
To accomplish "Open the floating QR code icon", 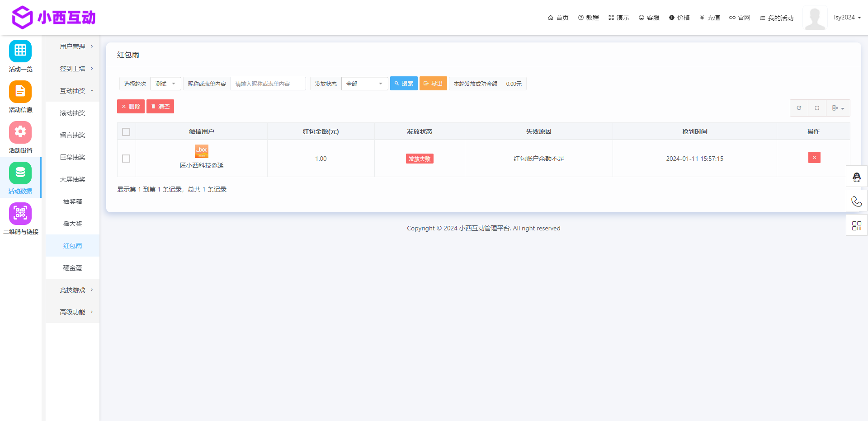I will click(857, 225).
